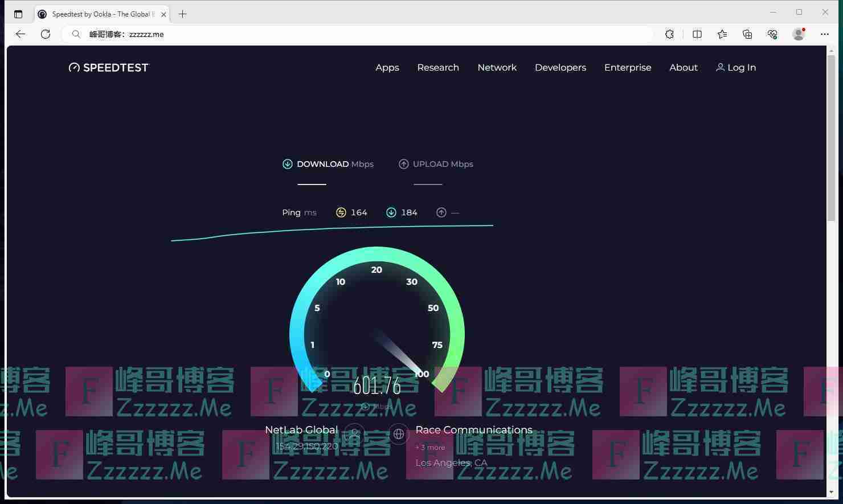843x504 pixels.
Task: Open a new browser tab
Action: tap(182, 14)
